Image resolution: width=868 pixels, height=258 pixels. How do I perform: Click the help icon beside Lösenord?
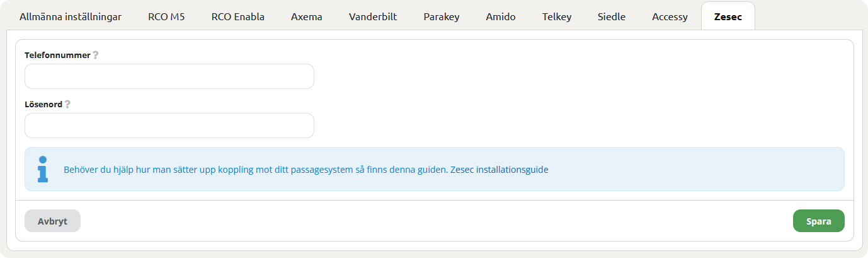pyautogui.click(x=67, y=104)
